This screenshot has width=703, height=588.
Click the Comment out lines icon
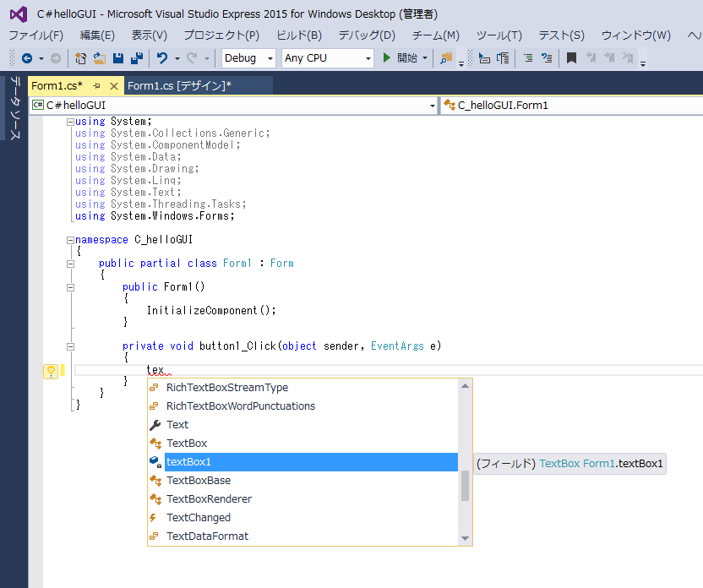528,58
